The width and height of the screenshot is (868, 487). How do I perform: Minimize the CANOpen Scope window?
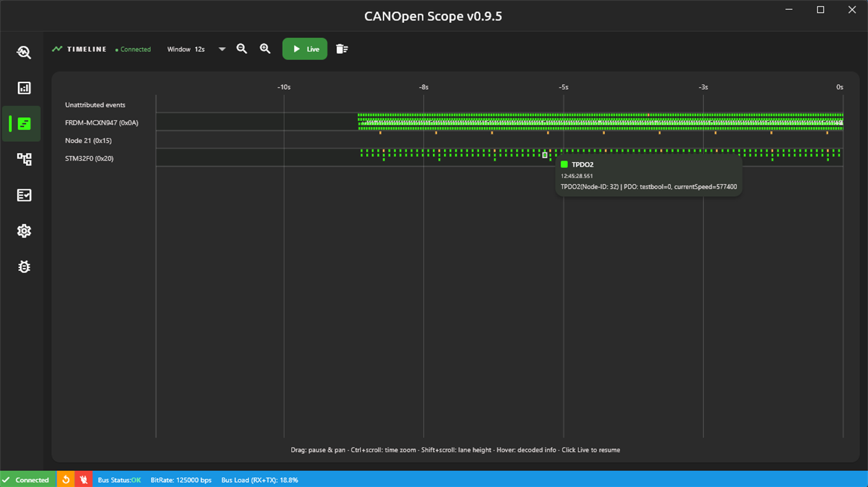click(789, 10)
